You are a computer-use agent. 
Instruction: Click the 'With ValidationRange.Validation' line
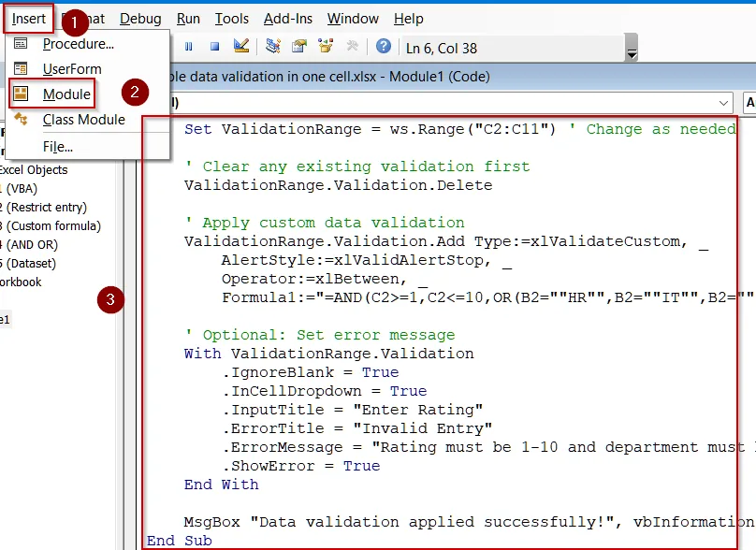328,354
